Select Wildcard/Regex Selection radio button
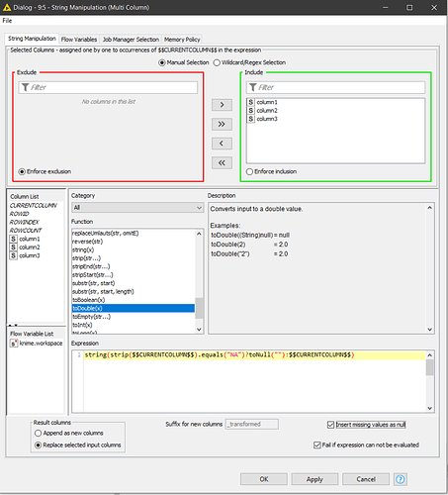Viewport: 448px width, 495px height. coord(217,62)
